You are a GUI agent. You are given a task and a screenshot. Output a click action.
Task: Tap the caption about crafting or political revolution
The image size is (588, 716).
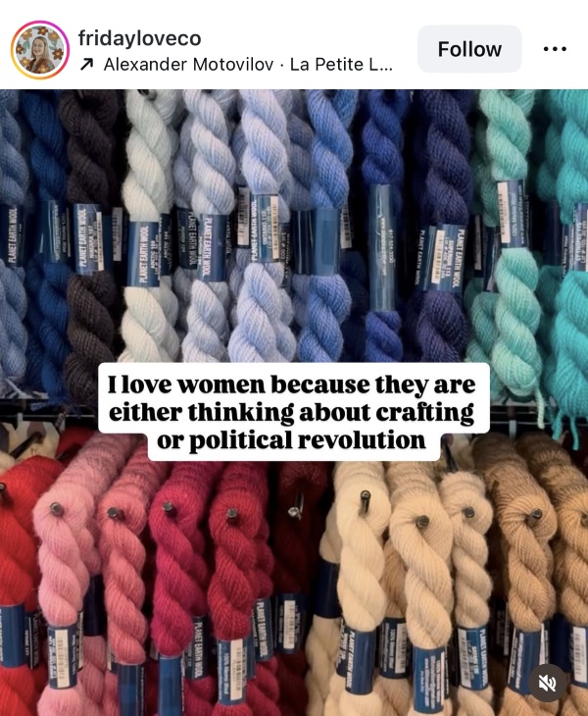click(293, 412)
